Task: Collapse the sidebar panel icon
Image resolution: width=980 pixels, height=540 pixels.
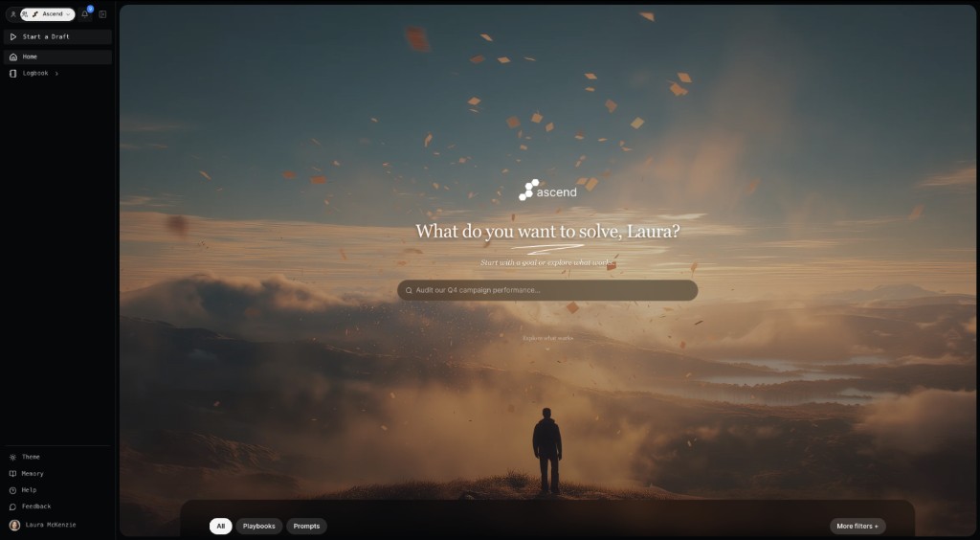Action: (102, 14)
